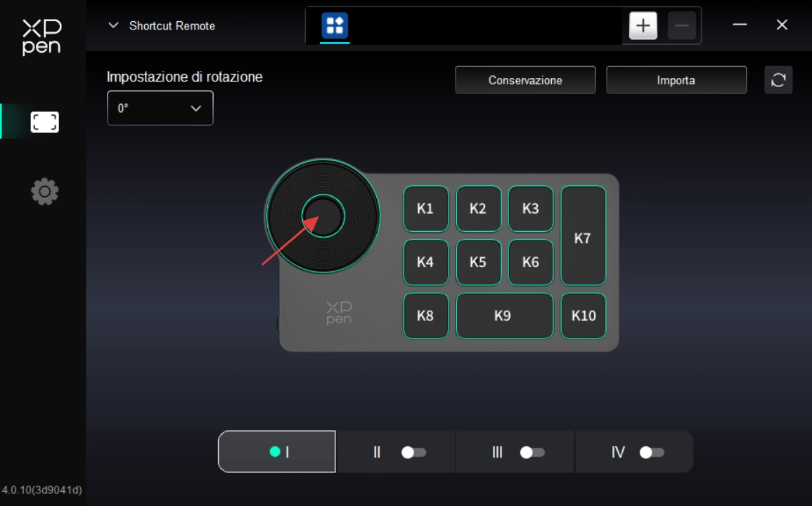Select the tall K7 key
Screen dimensions: 812x506
pos(583,235)
